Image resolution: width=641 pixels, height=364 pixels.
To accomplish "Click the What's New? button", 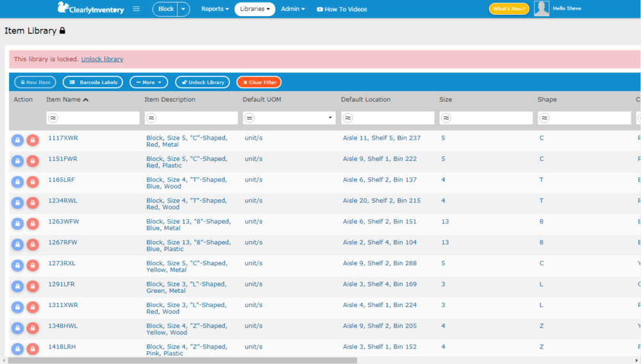I will click(509, 8).
